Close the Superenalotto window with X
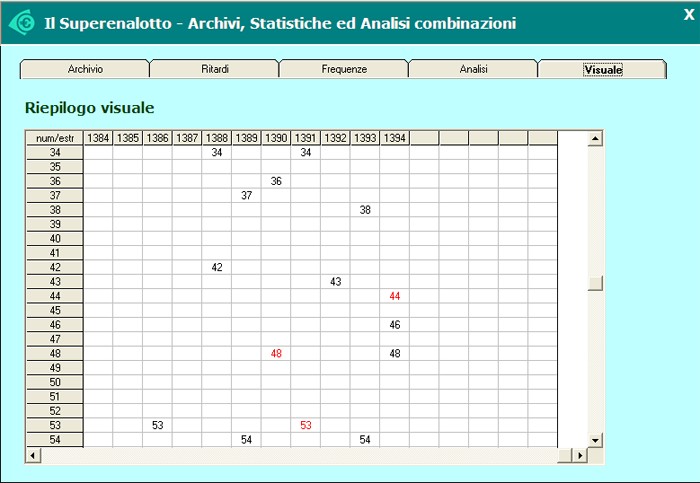The height and width of the screenshot is (483, 700). coord(689,15)
